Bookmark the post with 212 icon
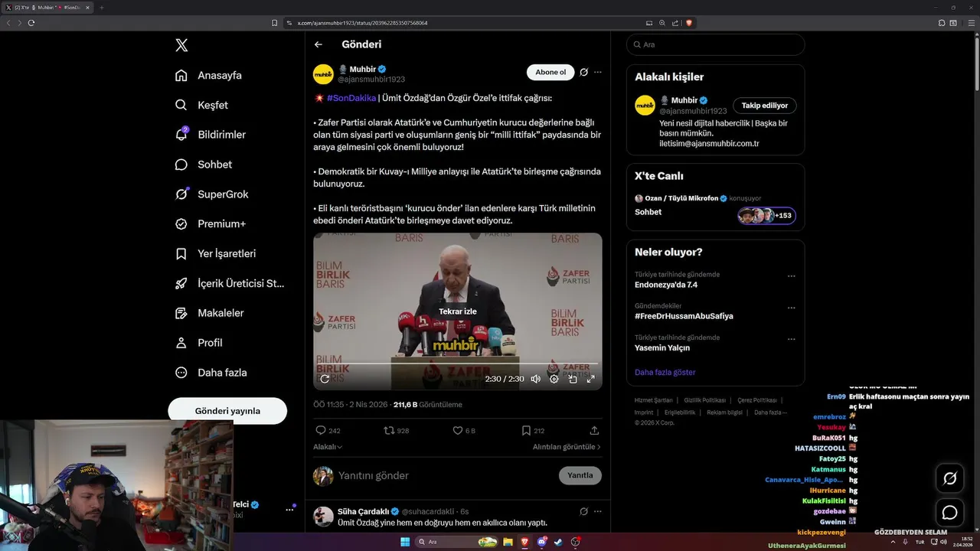Image resolution: width=980 pixels, height=551 pixels. point(533,431)
